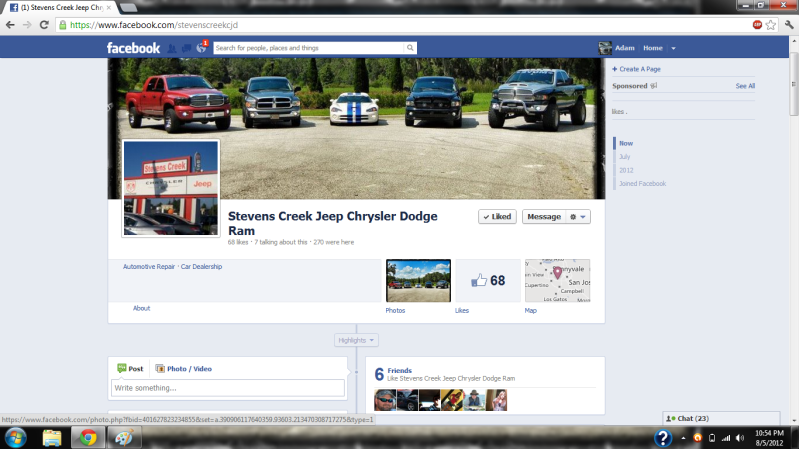Screen dimensions: 799x449
Task: Click See All sponsored link
Action: point(745,86)
